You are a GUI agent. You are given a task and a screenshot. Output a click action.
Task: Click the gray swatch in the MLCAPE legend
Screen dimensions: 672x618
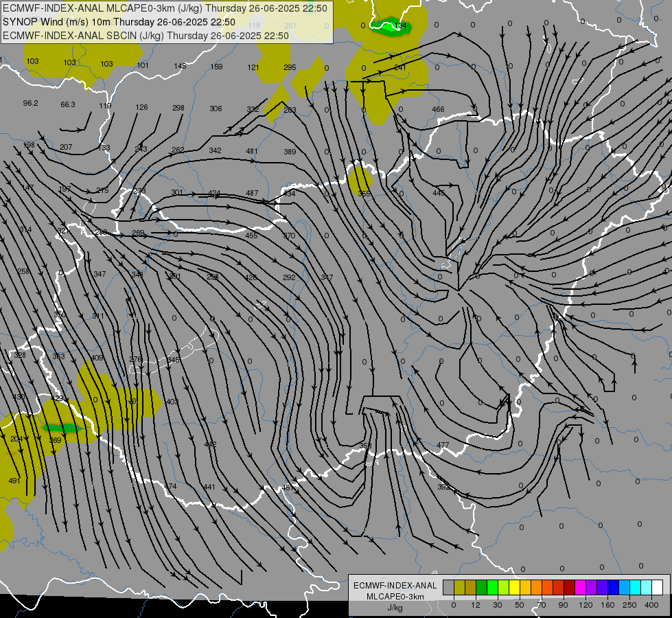449,588
